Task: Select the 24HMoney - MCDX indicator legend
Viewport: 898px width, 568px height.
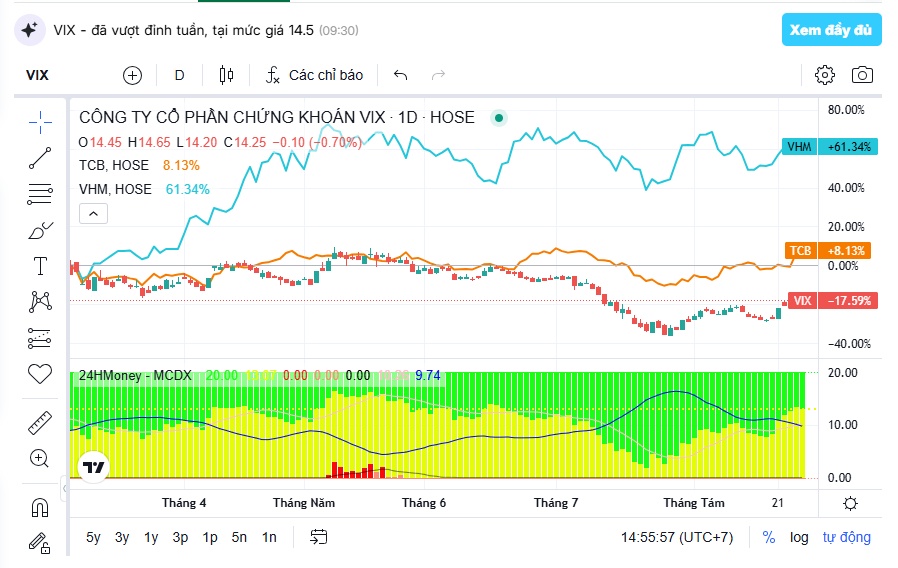Action: 135,376
